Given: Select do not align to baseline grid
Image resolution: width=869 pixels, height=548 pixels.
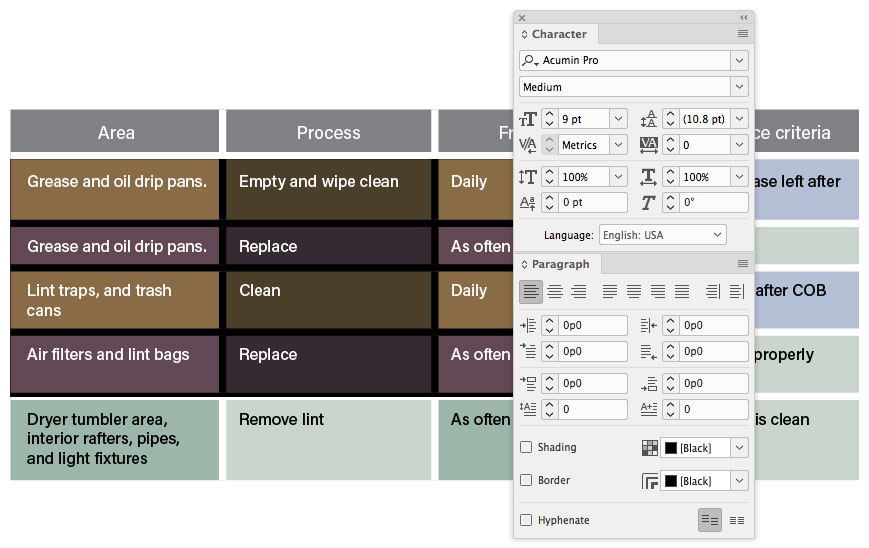Looking at the screenshot, I should point(709,520).
